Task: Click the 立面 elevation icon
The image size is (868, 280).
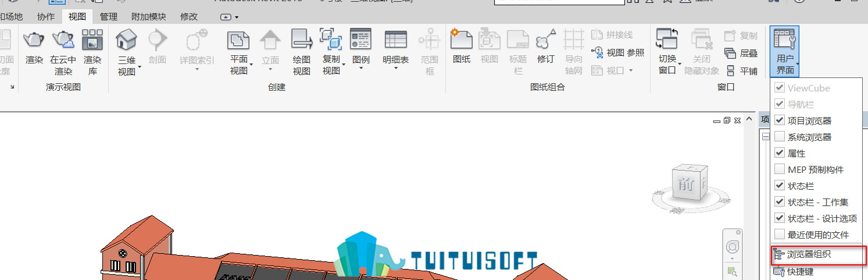Action: pyautogui.click(x=270, y=40)
